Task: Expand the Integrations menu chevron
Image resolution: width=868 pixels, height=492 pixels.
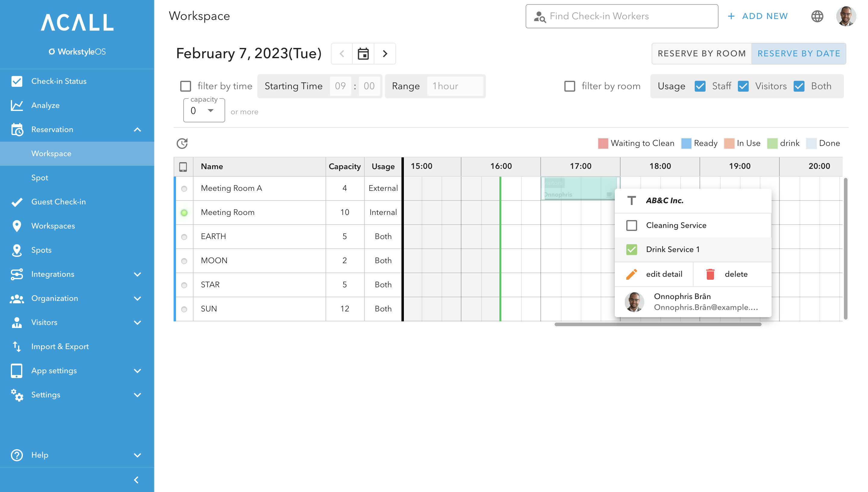Action: tap(137, 274)
